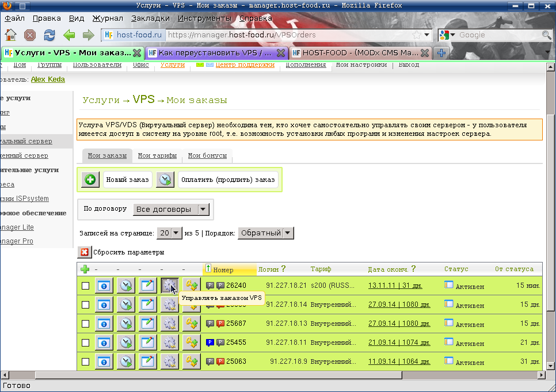Select checkbox in the order 25455 row

coord(85,342)
